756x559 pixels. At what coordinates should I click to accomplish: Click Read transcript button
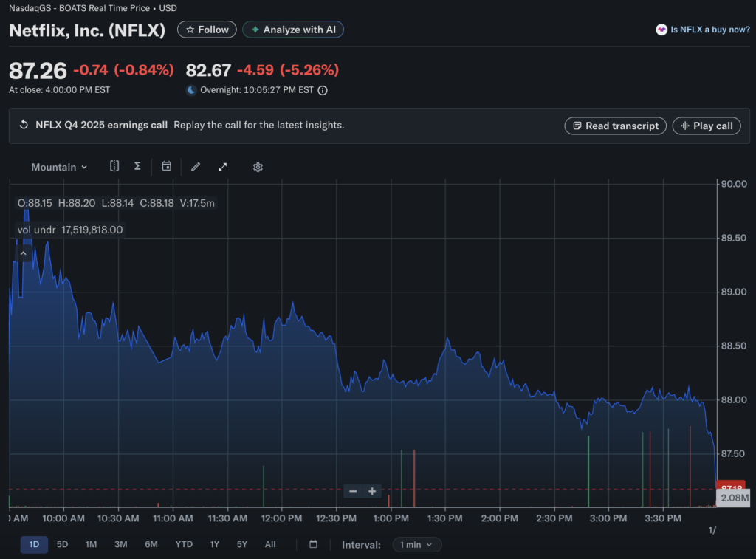[x=615, y=126]
